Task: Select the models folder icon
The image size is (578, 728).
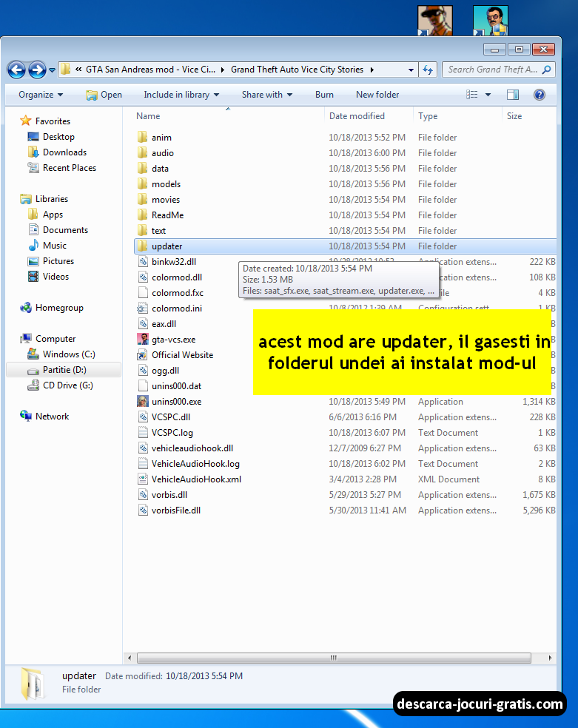Action: (143, 184)
